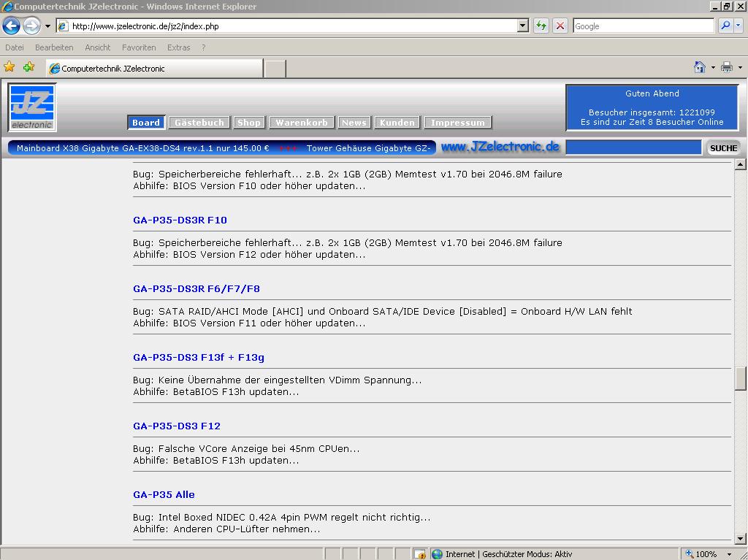The image size is (748, 560).
Task: Expand the Print button dropdown arrow
Action: tap(740, 68)
